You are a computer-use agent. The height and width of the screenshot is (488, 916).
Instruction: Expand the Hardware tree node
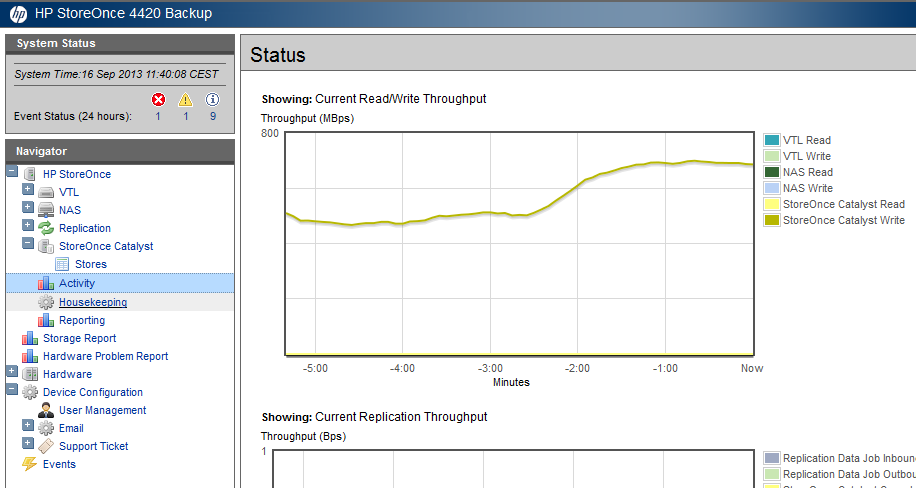(x=12, y=371)
